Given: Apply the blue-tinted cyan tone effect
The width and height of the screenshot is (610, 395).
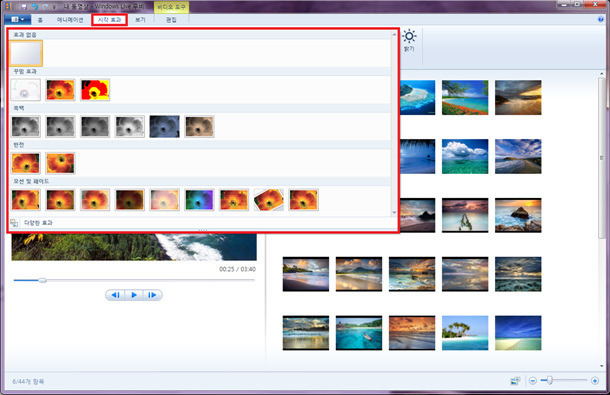Looking at the screenshot, I should tap(165, 126).
